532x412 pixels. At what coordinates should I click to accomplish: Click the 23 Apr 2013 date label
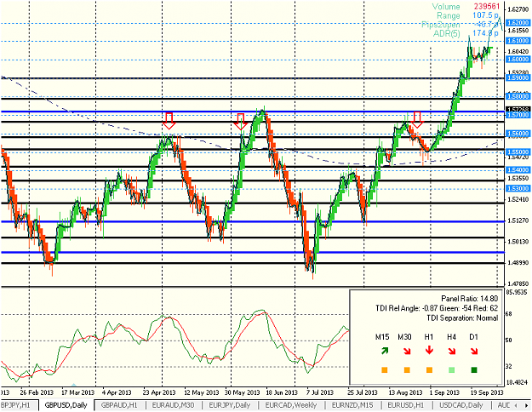(x=159, y=392)
